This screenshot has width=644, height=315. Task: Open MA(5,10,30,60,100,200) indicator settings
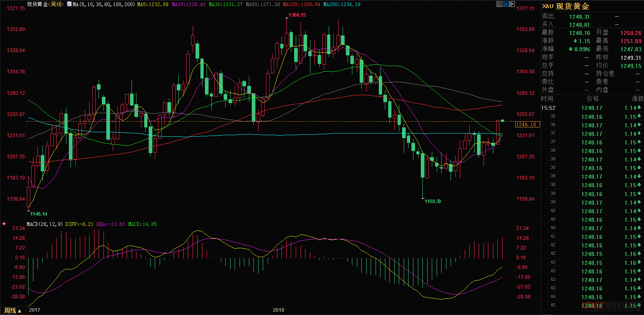tap(103, 4)
